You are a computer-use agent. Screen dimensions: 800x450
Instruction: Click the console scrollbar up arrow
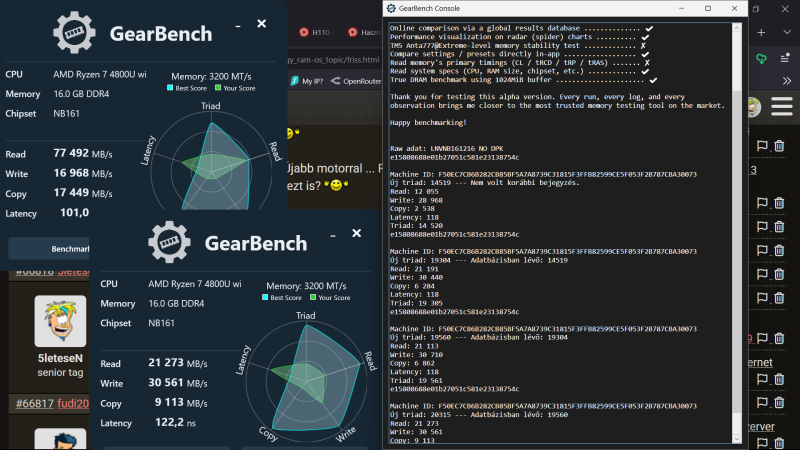coord(737,28)
